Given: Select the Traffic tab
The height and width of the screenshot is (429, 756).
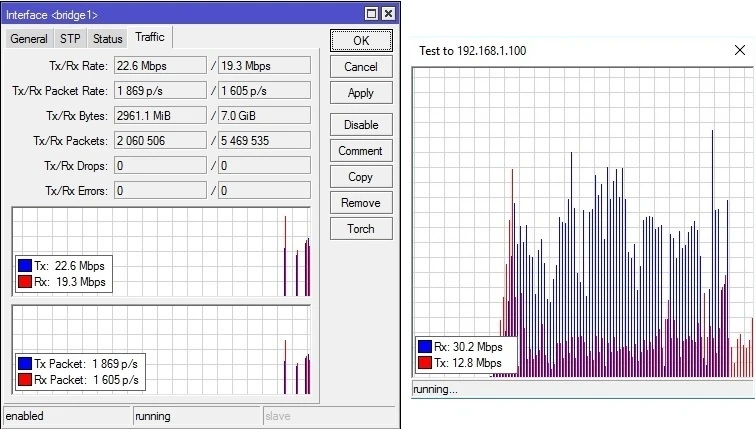Looking at the screenshot, I should click(x=150, y=38).
